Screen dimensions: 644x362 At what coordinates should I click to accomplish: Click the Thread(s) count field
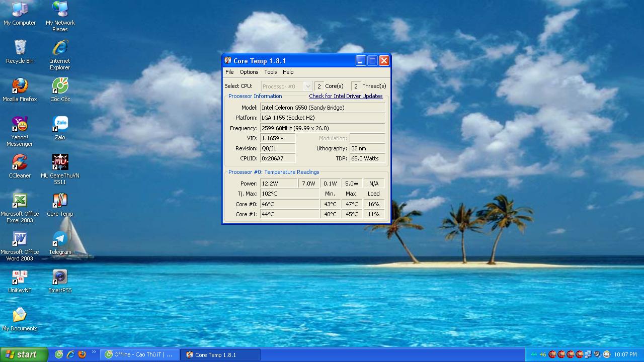pyautogui.click(x=356, y=86)
